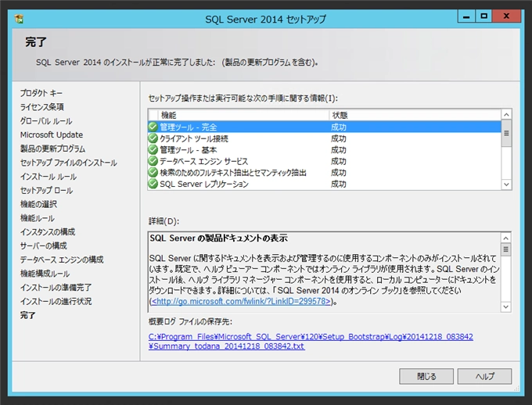532x405 pixels.
Task: Close window with the red X button
Action: tap(506, 16)
